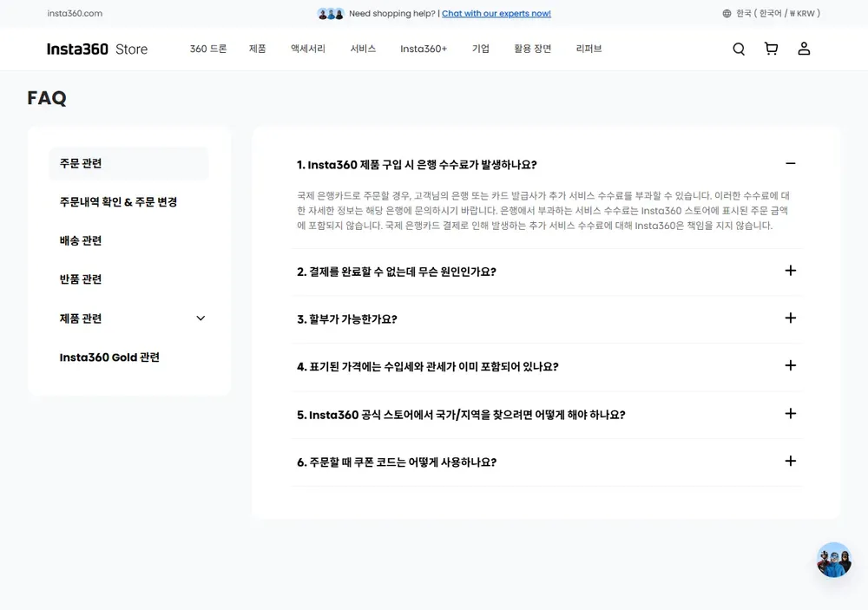Select 제품 관련 sidebar category label
The image size is (868, 610).
pos(81,318)
